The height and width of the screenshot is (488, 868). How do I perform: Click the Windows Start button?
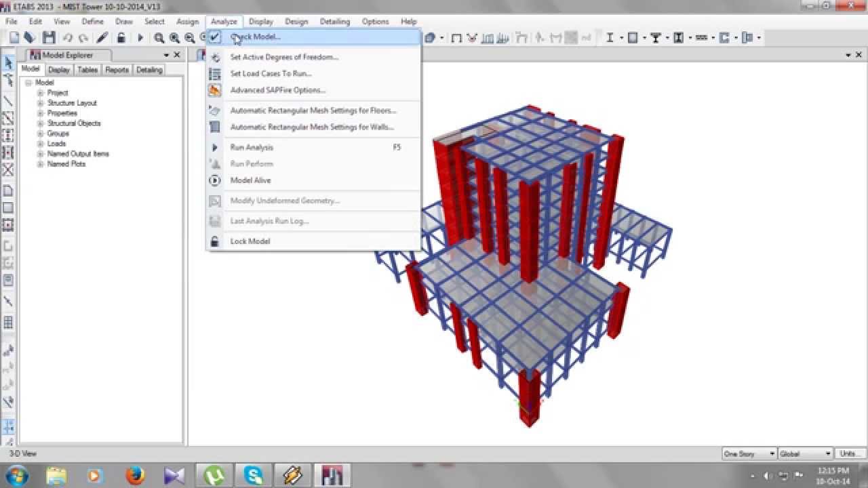[x=16, y=475]
